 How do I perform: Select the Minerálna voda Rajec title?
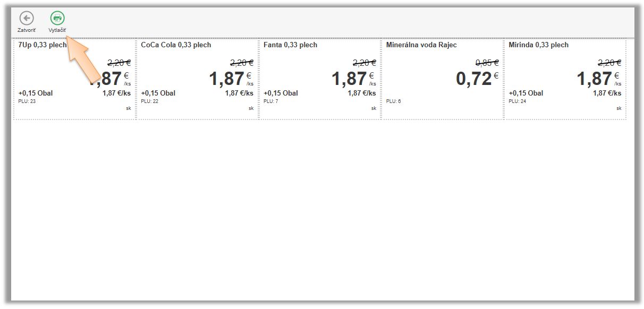(x=421, y=45)
